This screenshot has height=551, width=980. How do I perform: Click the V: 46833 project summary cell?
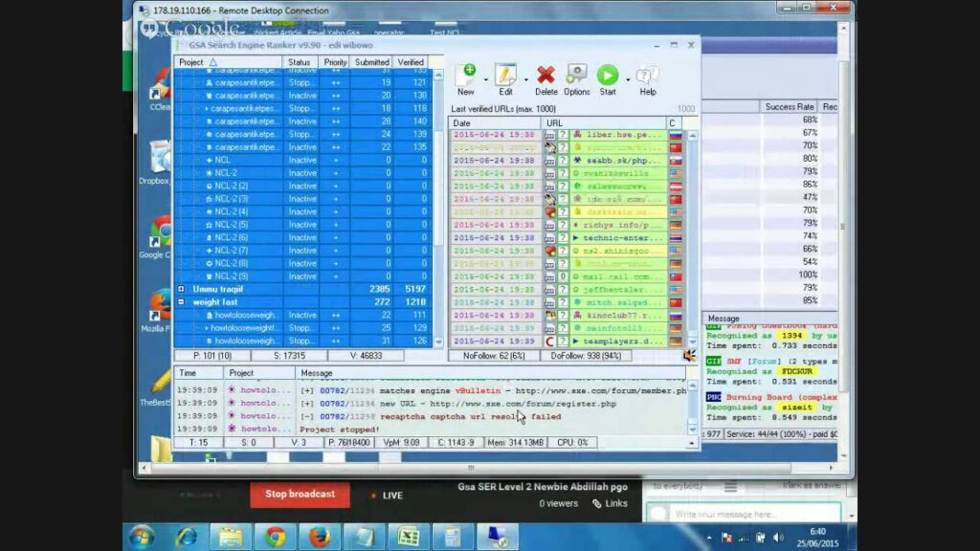(367, 356)
